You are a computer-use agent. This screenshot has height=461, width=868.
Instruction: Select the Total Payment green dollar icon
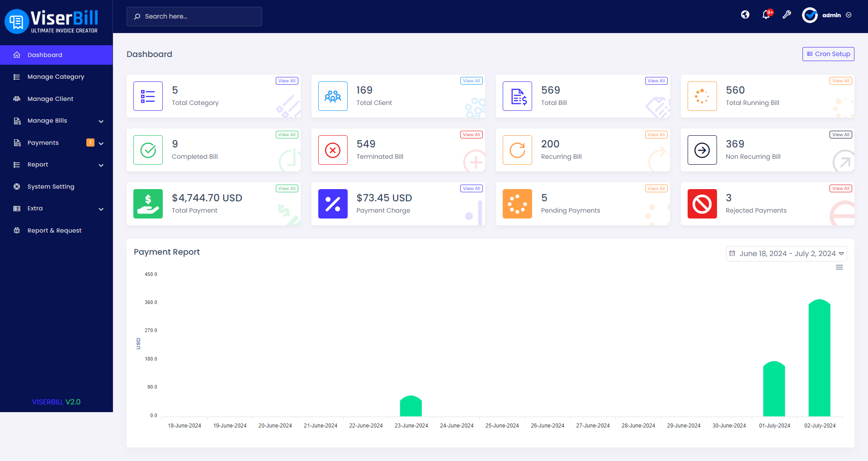pyautogui.click(x=148, y=204)
